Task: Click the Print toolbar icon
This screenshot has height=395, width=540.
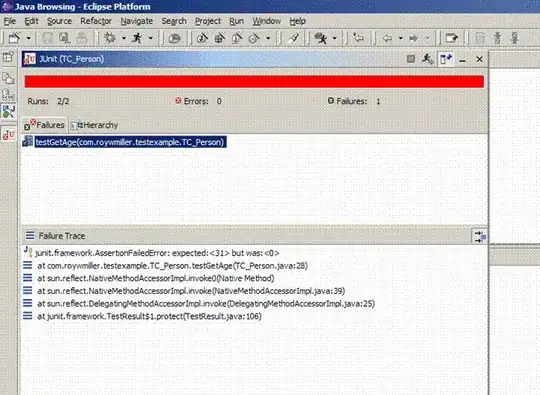Action: (x=82, y=38)
